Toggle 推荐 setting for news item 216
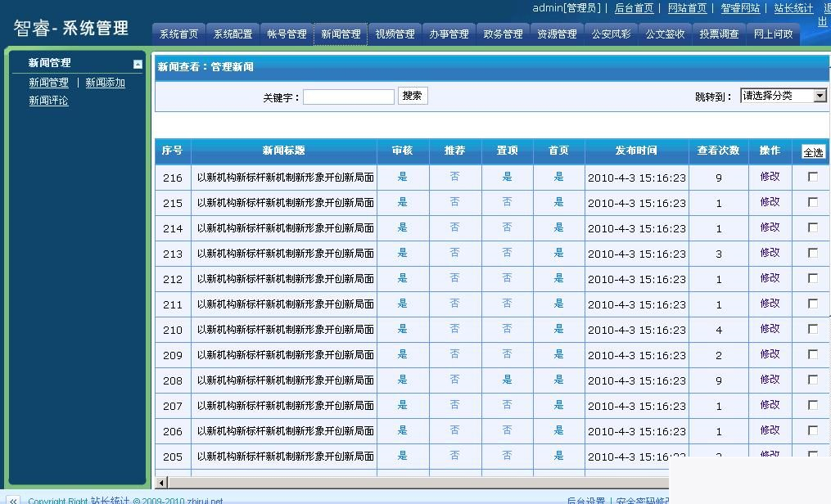831x504 pixels. pos(455,176)
